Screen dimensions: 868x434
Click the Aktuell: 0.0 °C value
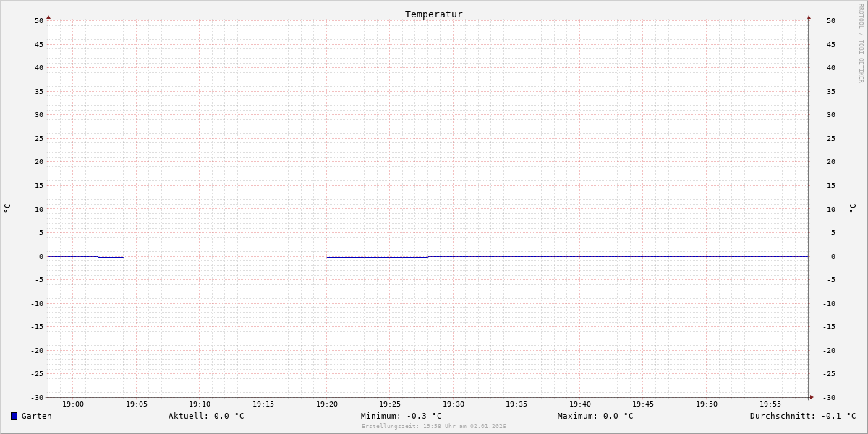[206, 416]
